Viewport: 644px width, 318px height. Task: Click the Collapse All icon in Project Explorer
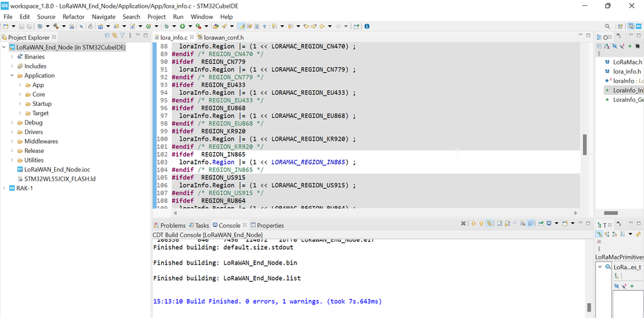tap(107, 35)
